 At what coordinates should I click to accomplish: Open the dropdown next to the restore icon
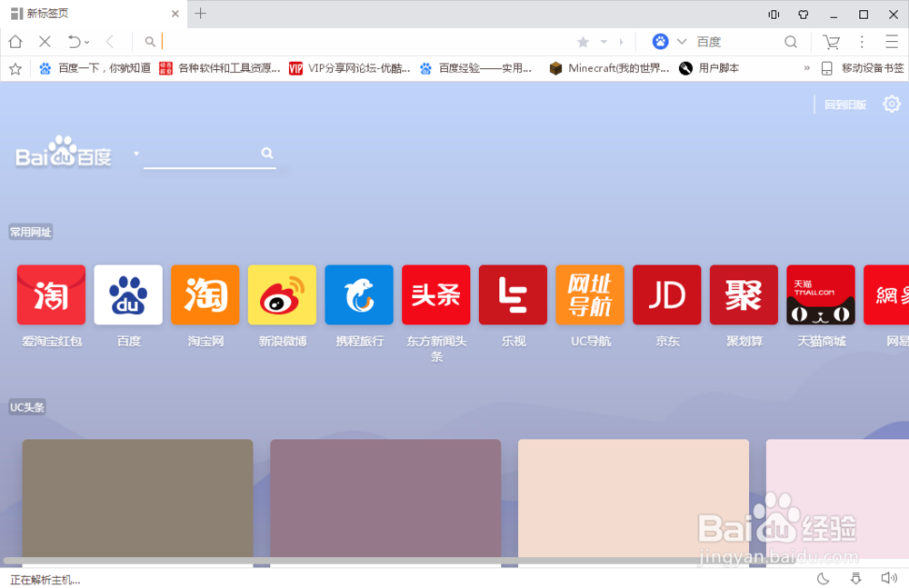click(87, 43)
